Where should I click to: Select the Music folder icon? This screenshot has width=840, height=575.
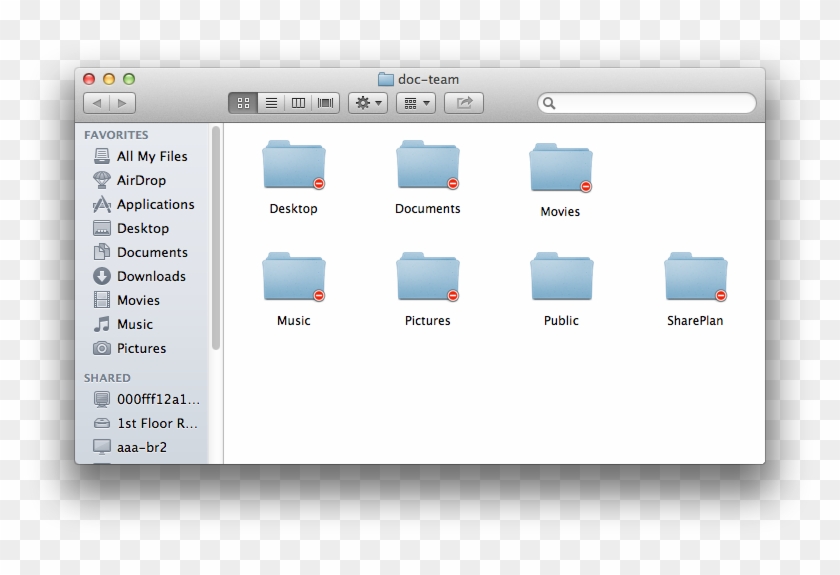point(294,277)
